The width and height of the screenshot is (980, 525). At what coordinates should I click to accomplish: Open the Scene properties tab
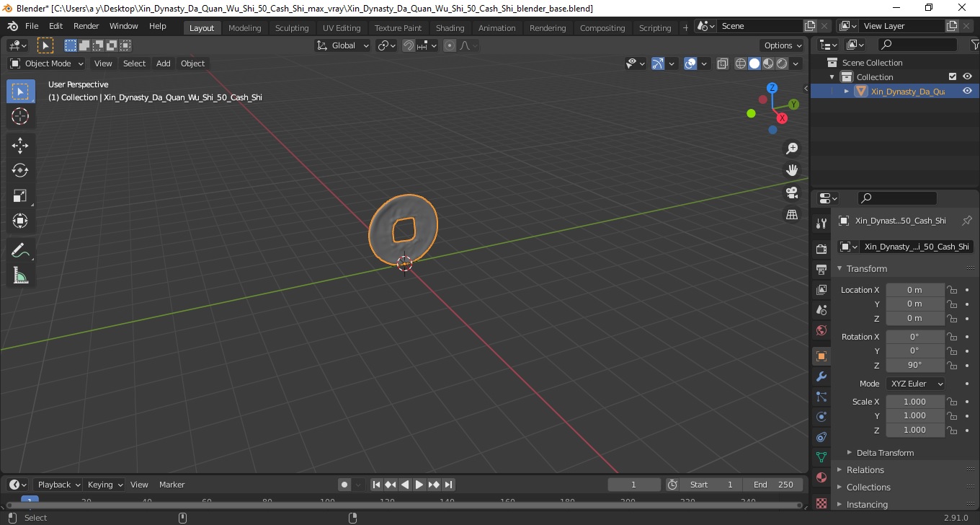pyautogui.click(x=821, y=309)
